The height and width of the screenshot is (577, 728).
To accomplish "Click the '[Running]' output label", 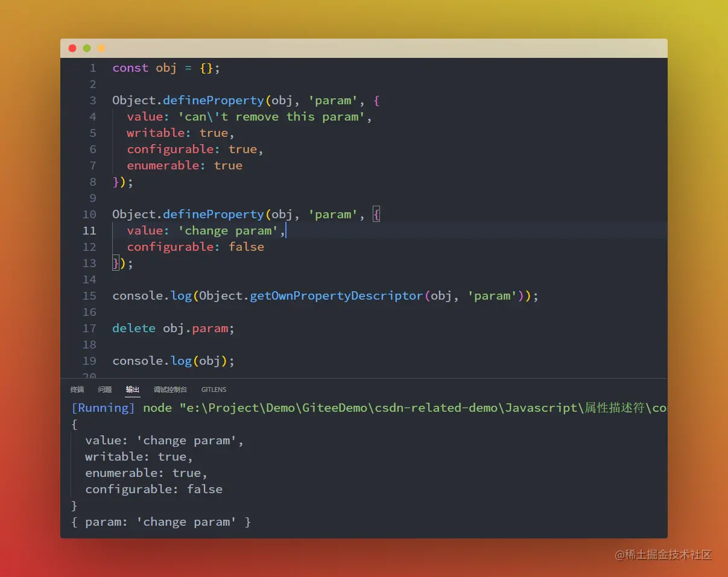I will point(103,408).
